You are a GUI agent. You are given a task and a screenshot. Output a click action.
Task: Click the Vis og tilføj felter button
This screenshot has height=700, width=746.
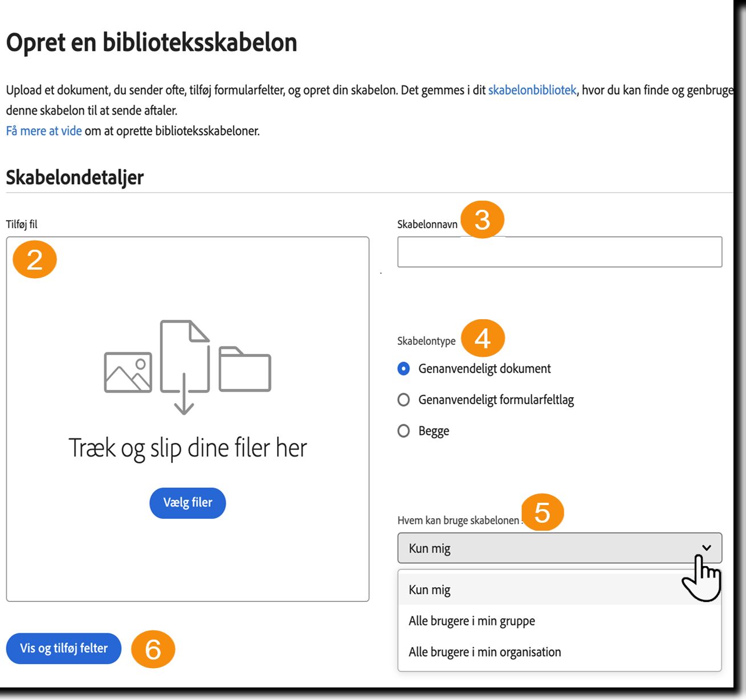point(64,648)
